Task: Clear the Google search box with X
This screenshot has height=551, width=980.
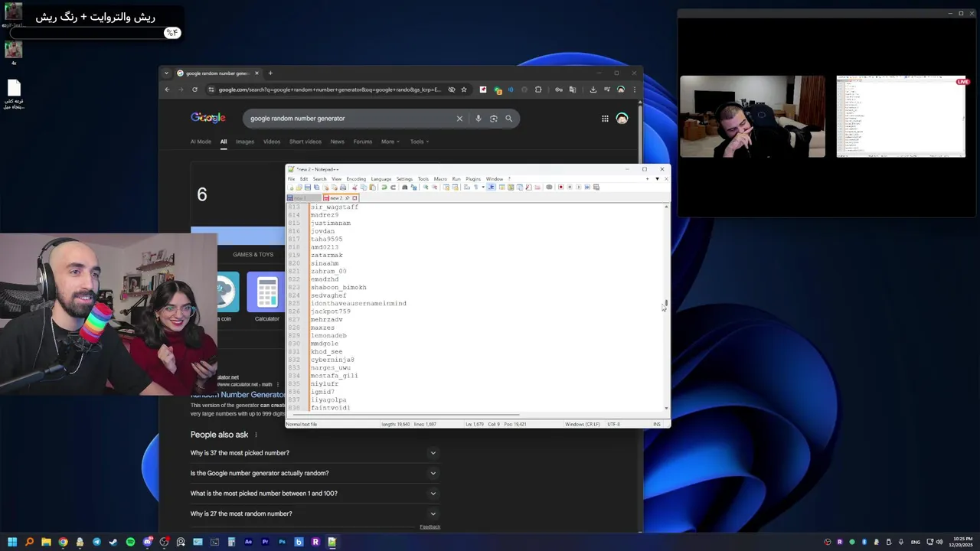Action: tap(459, 119)
